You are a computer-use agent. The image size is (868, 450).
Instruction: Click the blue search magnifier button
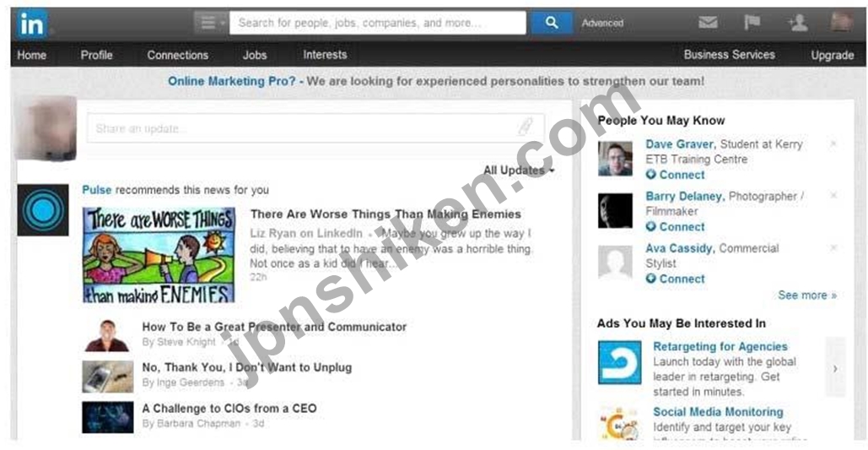click(x=552, y=23)
